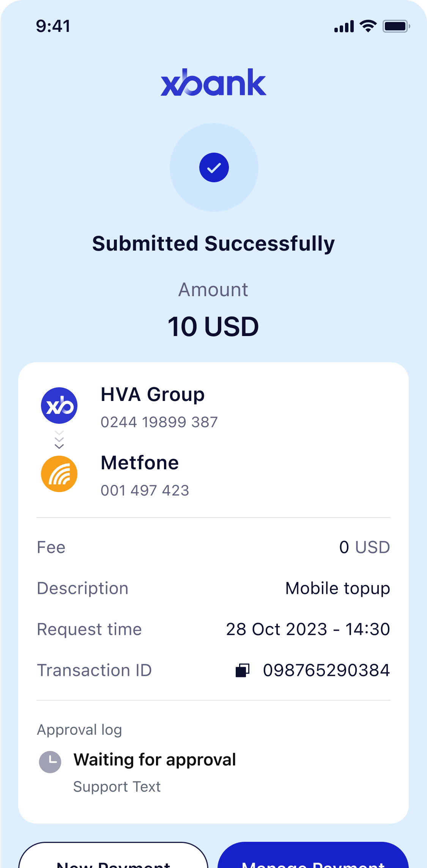Tap the orange Metfone logo icon
This screenshot has height=868, width=427.
point(59,474)
